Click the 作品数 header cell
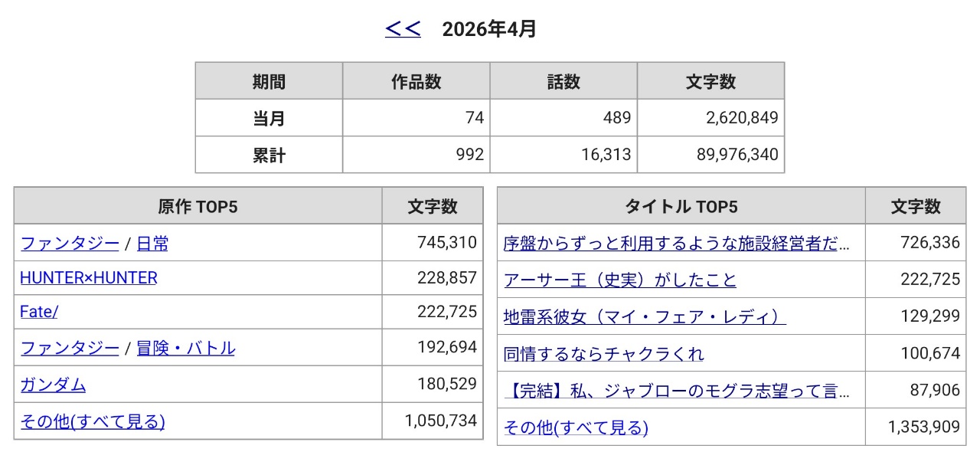The width and height of the screenshot is (980, 452). coord(416,81)
